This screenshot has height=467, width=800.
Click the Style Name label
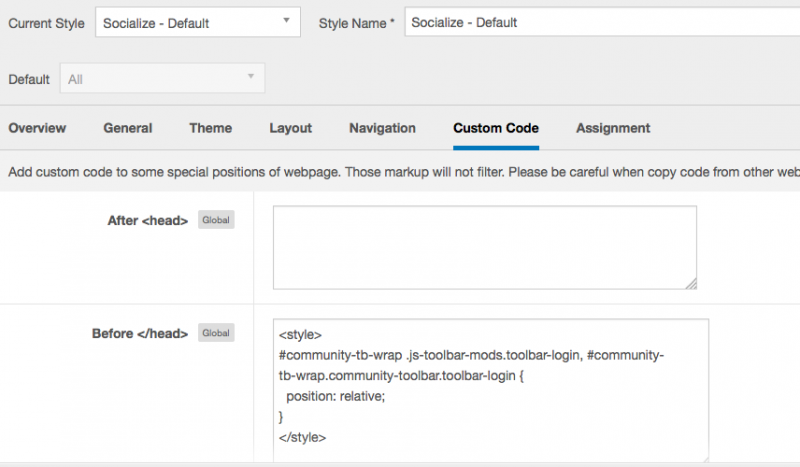click(x=357, y=22)
